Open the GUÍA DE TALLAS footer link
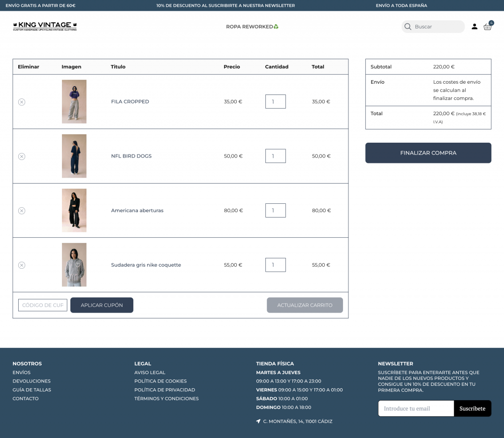The image size is (504, 438). pos(31,390)
